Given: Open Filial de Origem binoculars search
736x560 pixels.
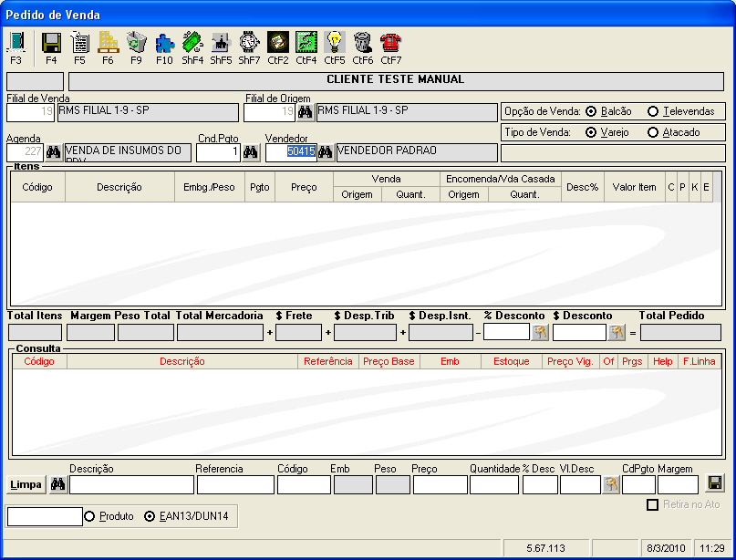Looking at the screenshot, I should (306, 112).
